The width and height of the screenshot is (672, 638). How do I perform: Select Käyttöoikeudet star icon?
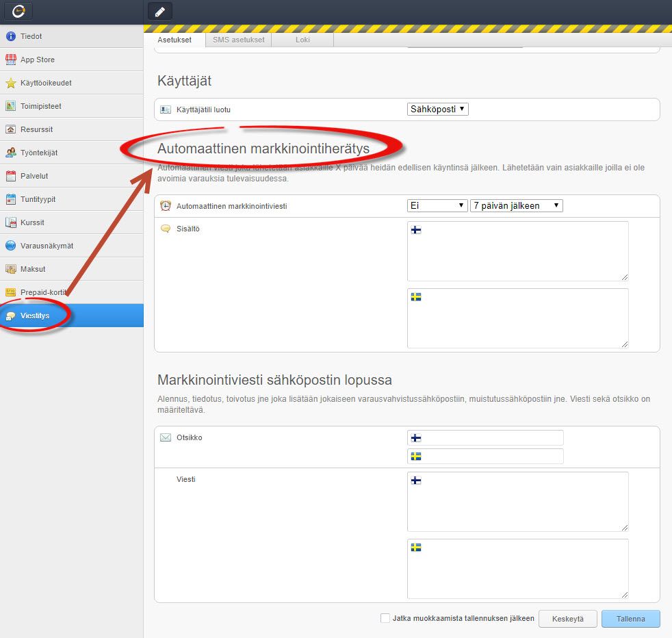11,83
